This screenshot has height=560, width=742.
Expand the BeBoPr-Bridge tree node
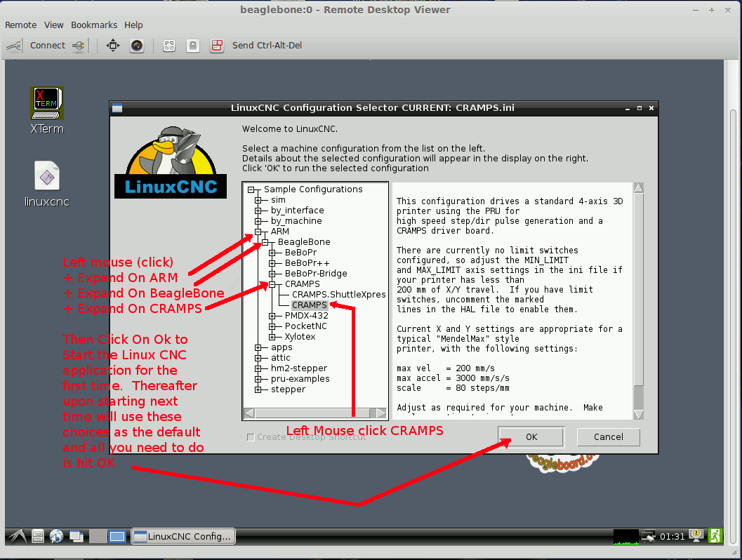pos(272,274)
